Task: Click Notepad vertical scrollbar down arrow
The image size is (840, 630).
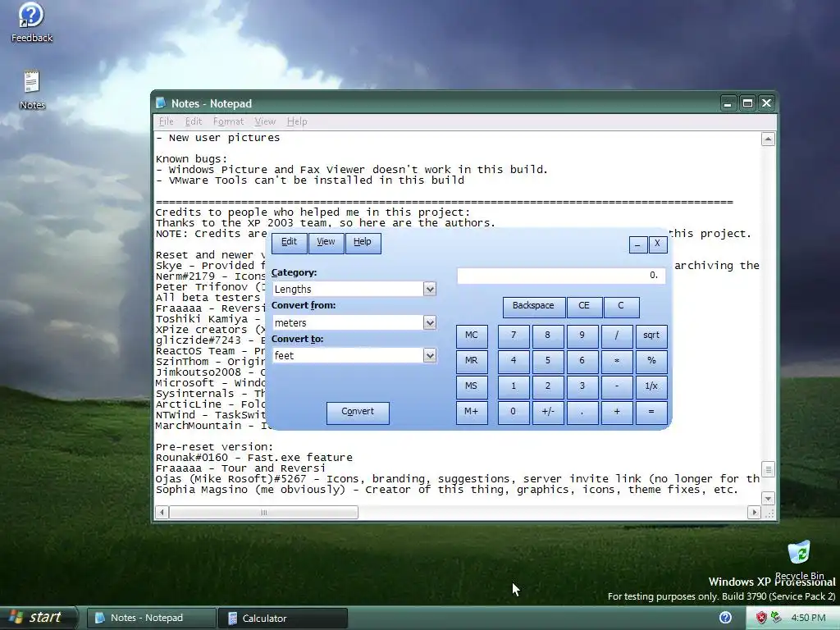Action: [x=768, y=498]
